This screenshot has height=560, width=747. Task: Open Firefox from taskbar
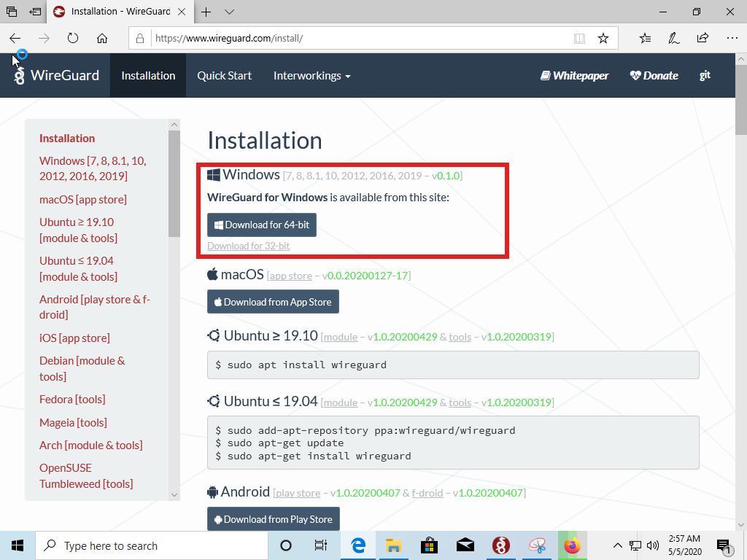tap(572, 545)
